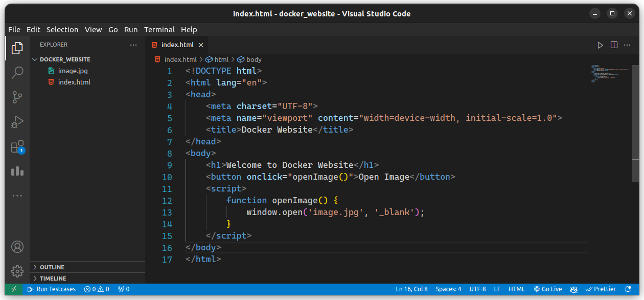The height and width of the screenshot is (300, 644).
Task: Open Run and Debug view
Action: coord(17,122)
